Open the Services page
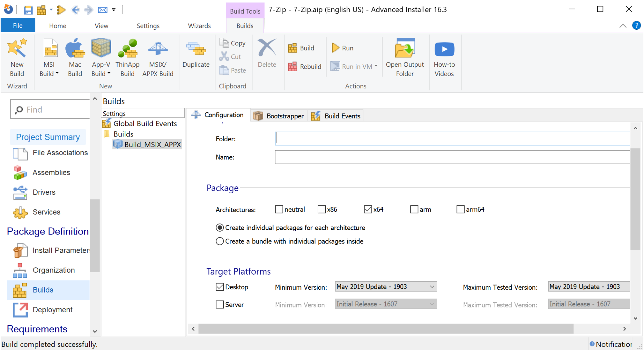The image size is (644, 351). [x=37, y=212]
